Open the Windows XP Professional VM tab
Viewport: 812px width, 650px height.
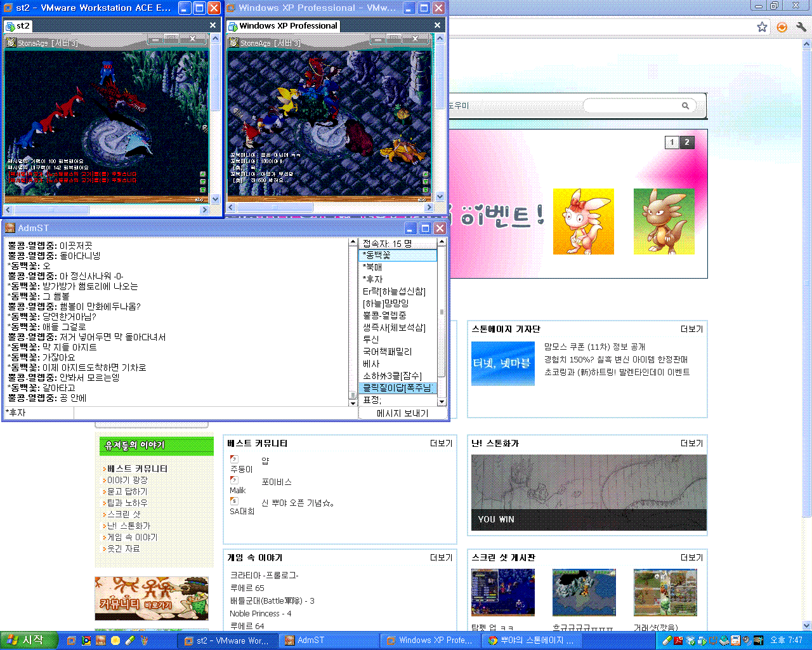284,25
